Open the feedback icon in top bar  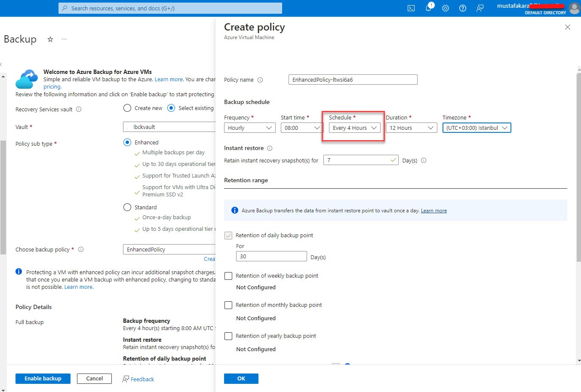coord(480,8)
